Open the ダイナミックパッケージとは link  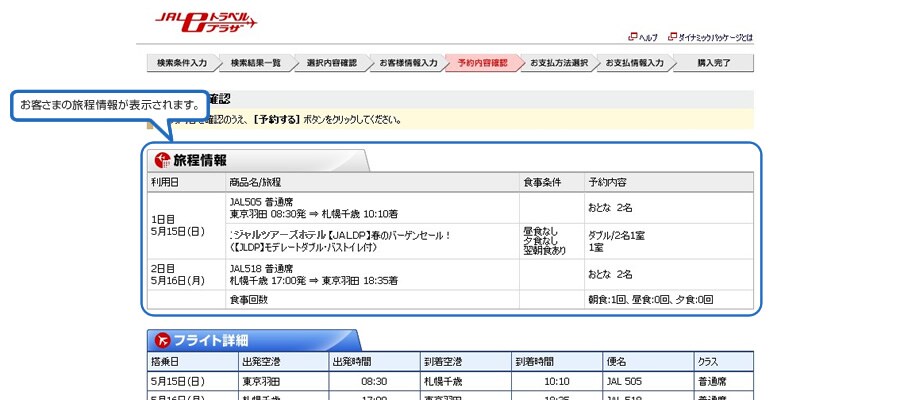(x=716, y=37)
